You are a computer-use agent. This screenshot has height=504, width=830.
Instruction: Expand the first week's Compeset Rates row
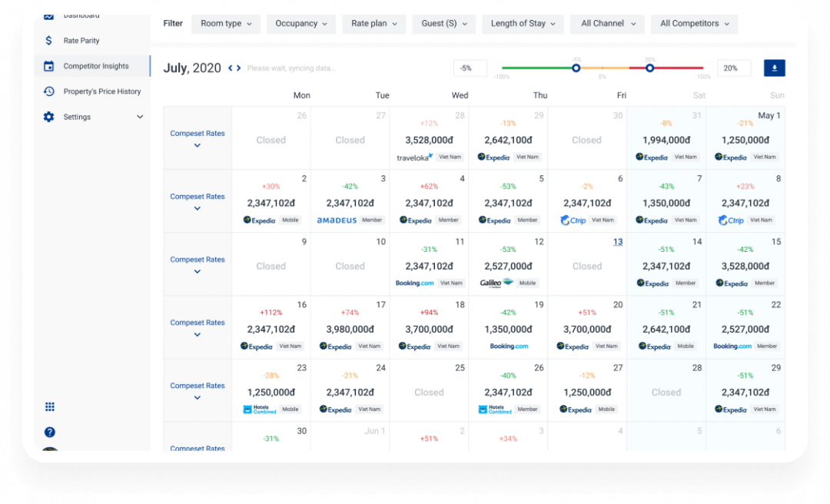pos(198,145)
